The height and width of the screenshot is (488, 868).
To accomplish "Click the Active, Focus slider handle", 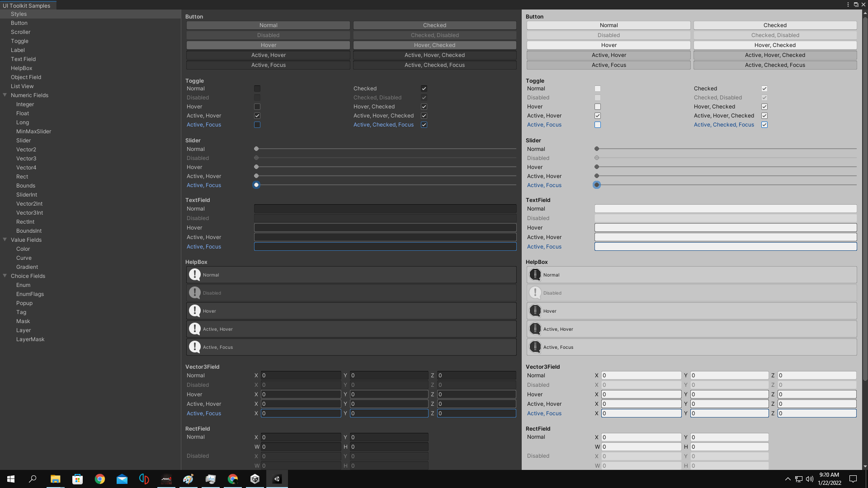I will [x=256, y=185].
